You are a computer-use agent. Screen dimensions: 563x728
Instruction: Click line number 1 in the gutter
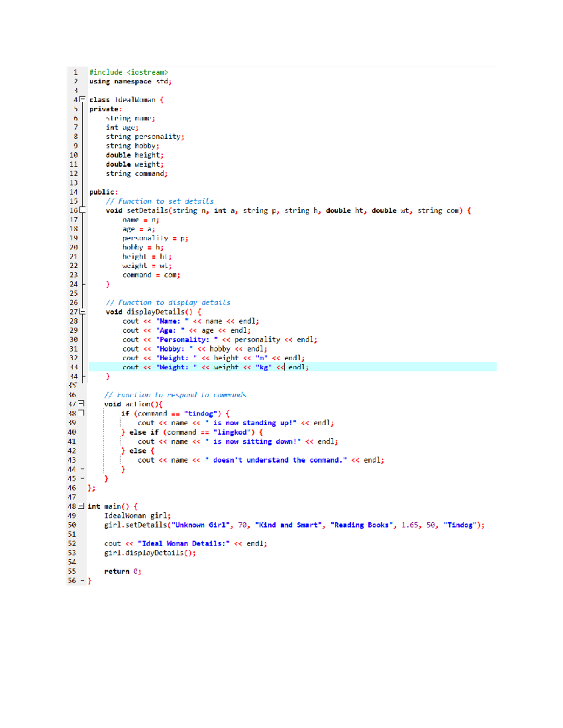click(x=76, y=72)
